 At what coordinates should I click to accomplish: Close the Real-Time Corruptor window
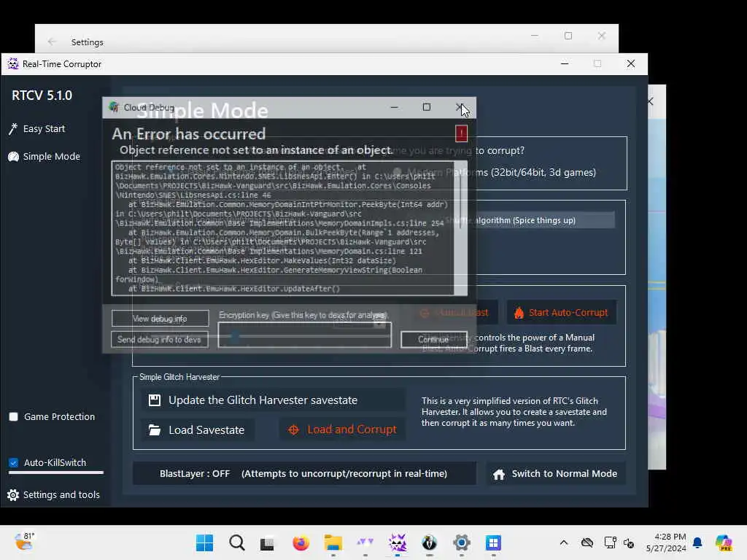click(x=631, y=63)
